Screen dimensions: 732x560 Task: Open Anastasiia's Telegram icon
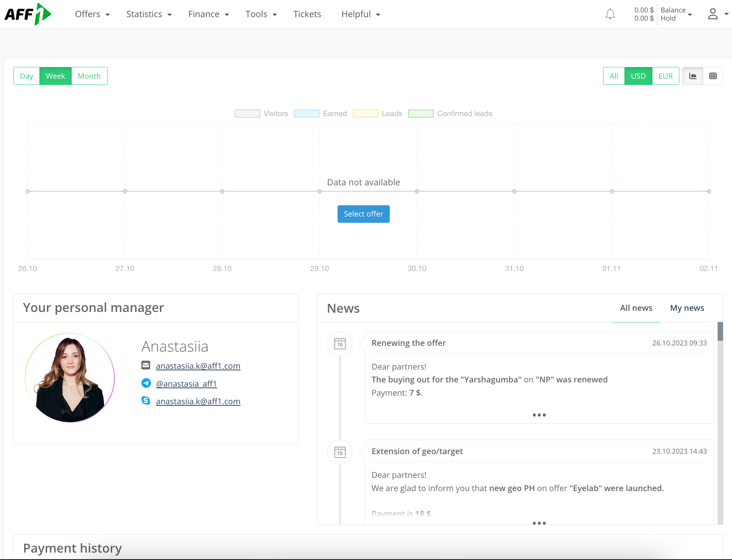pyautogui.click(x=146, y=383)
